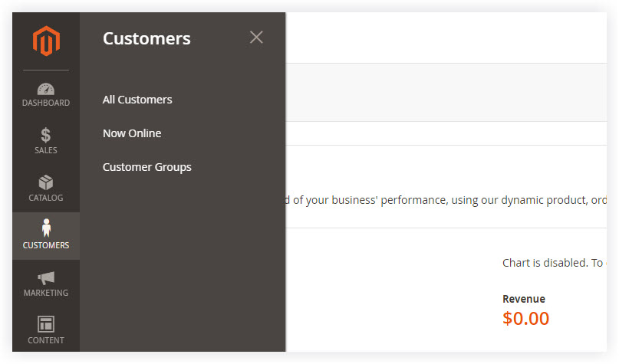This screenshot has height=364, width=619.
Task: Click the CATALOG label in sidebar
Action: pyautogui.click(x=46, y=198)
